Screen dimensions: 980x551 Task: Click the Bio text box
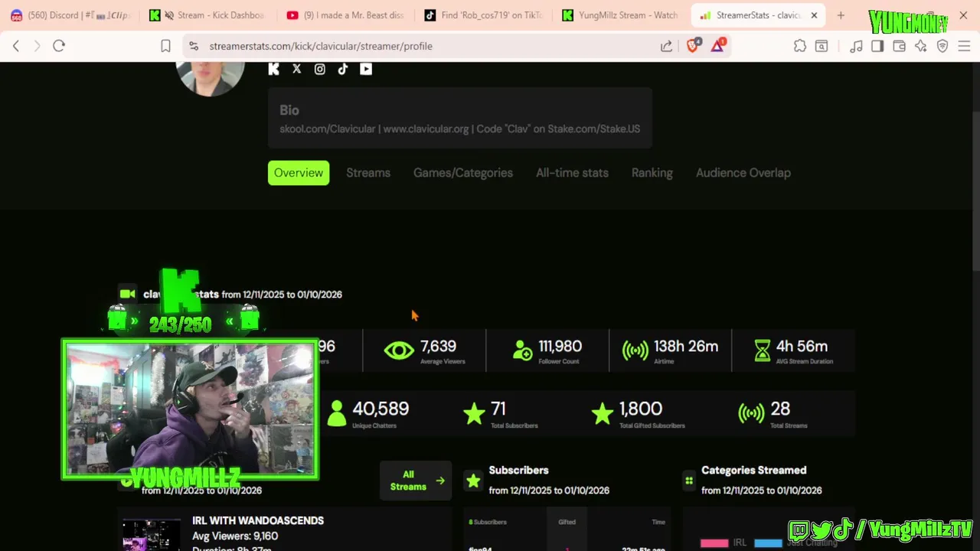459,118
